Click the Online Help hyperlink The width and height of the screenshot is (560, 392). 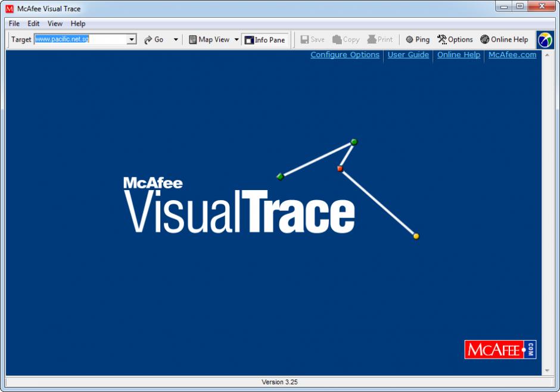point(459,55)
